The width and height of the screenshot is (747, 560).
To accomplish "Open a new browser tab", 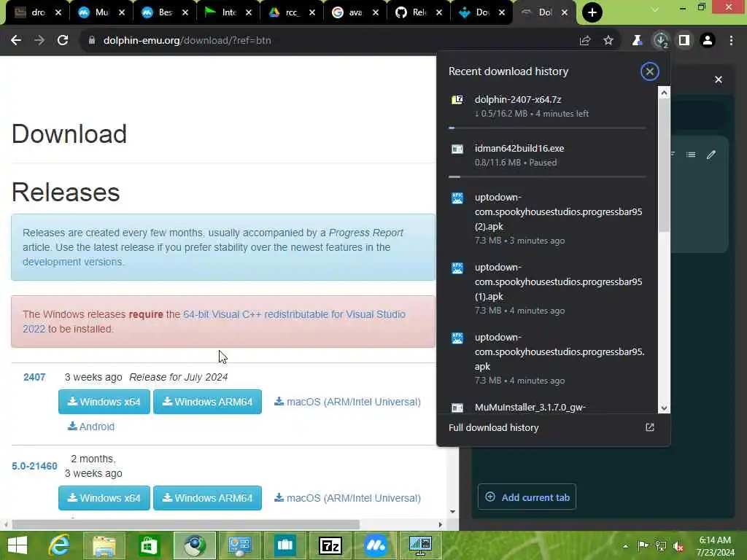I will pyautogui.click(x=592, y=12).
